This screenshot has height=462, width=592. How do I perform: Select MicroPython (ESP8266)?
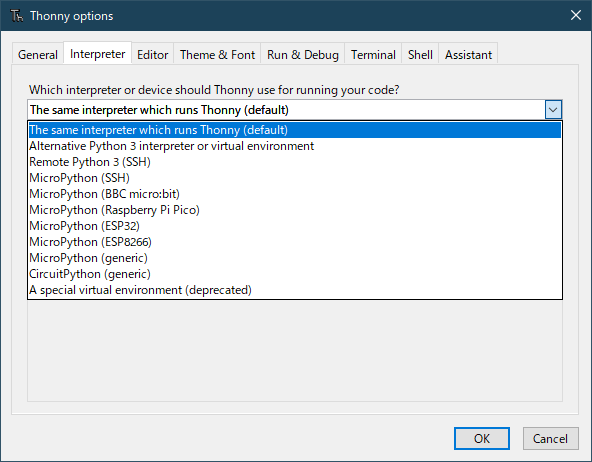click(295, 242)
